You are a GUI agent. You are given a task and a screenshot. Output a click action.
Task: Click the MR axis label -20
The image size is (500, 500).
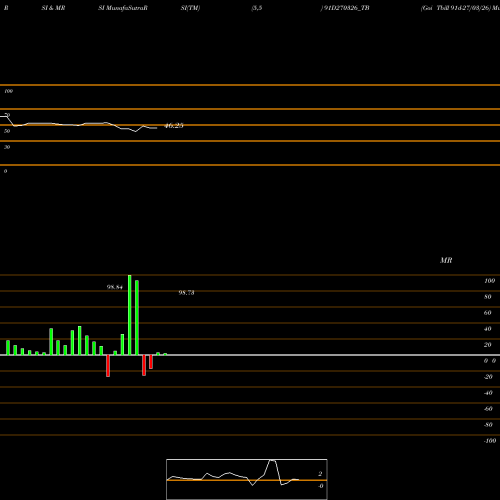[x=488, y=377]
